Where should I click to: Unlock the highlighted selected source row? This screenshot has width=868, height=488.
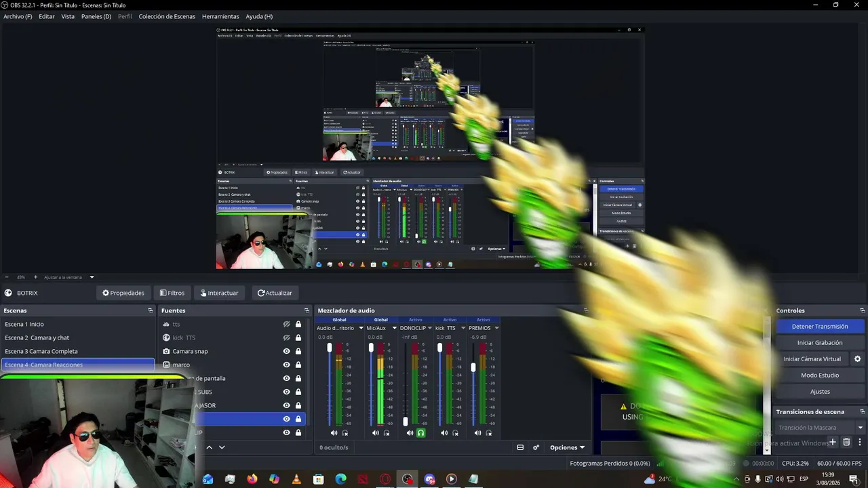tap(298, 419)
